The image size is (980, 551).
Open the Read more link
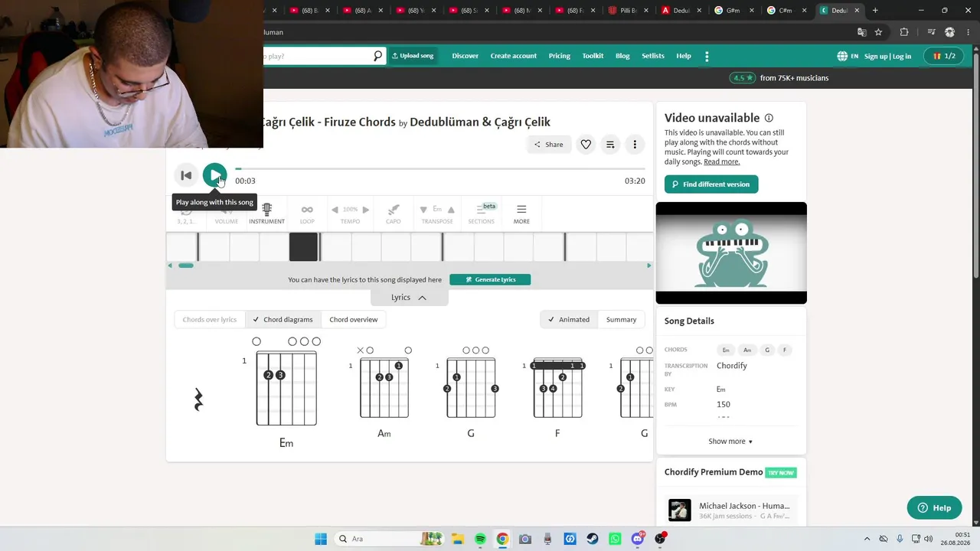[x=722, y=161]
